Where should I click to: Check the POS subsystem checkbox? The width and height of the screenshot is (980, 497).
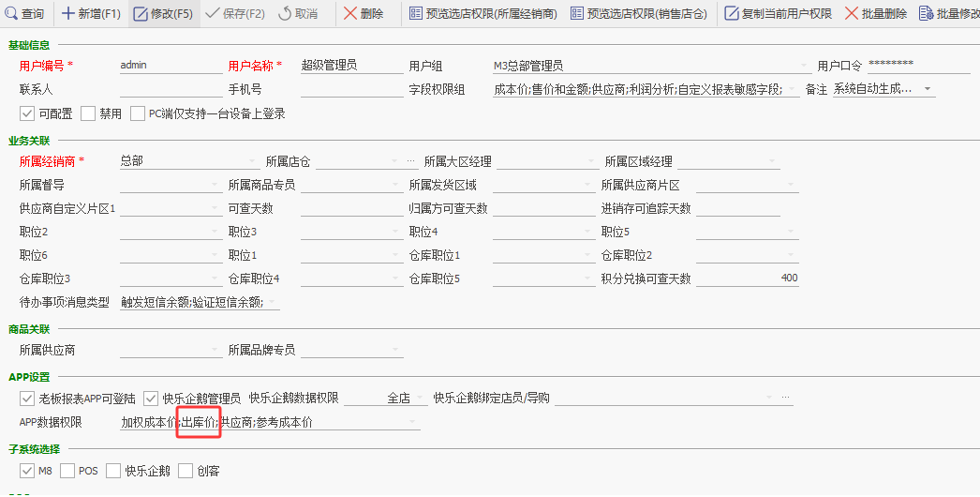coord(67,471)
